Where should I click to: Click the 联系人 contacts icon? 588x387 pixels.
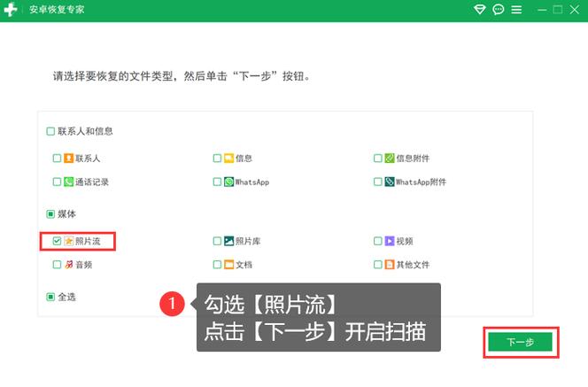(68, 159)
